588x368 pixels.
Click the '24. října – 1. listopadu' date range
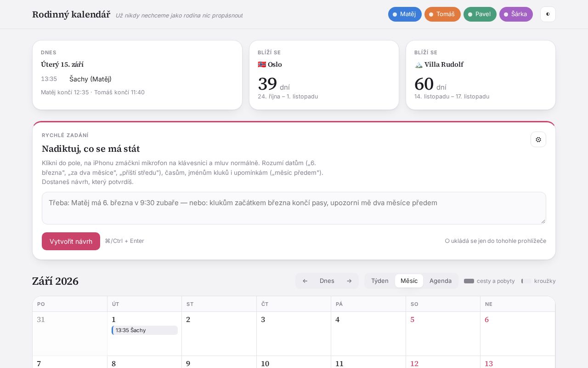click(x=288, y=97)
